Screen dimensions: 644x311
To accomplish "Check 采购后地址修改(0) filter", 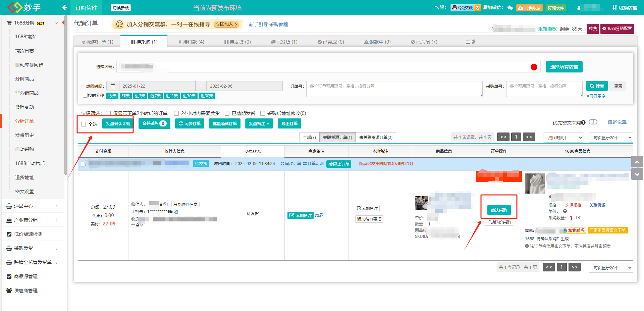I will (x=263, y=113).
